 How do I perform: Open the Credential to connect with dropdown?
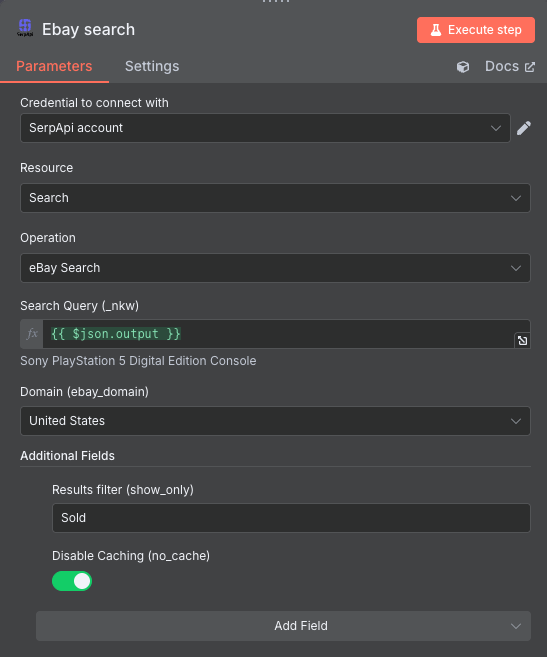265,128
